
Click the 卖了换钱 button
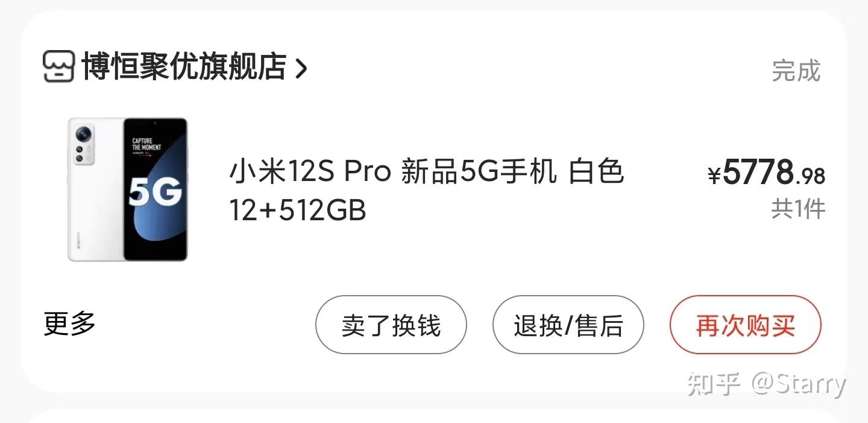(x=391, y=325)
